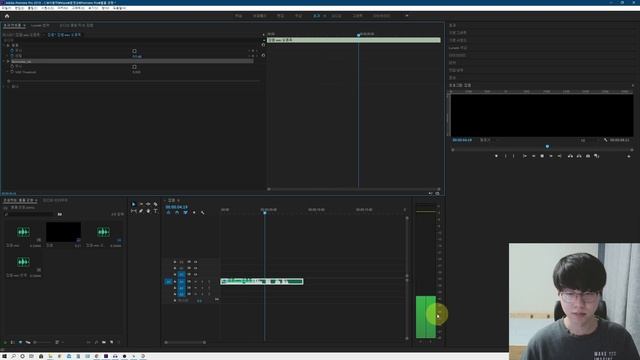Select the audio clip on A1 track
The image size is (640, 360).
click(262, 282)
